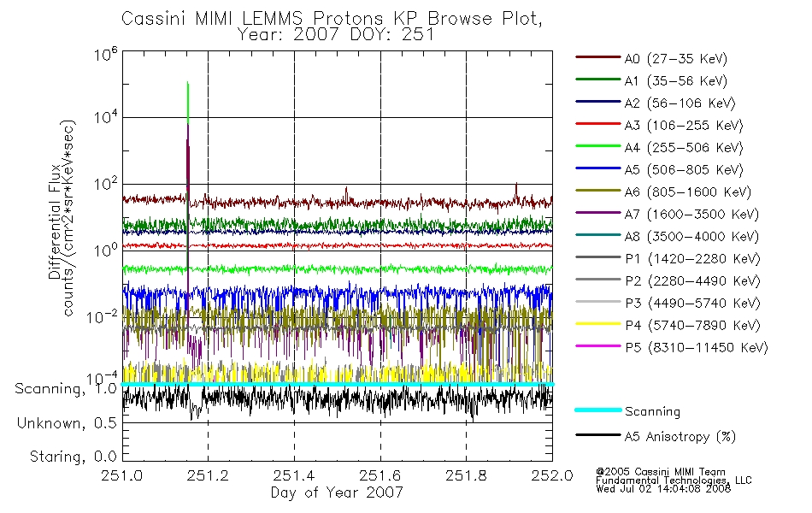The width and height of the screenshot is (812, 513).
Task: Click the Year: 2007 DOY: 251 subtitle
Action: [336, 35]
